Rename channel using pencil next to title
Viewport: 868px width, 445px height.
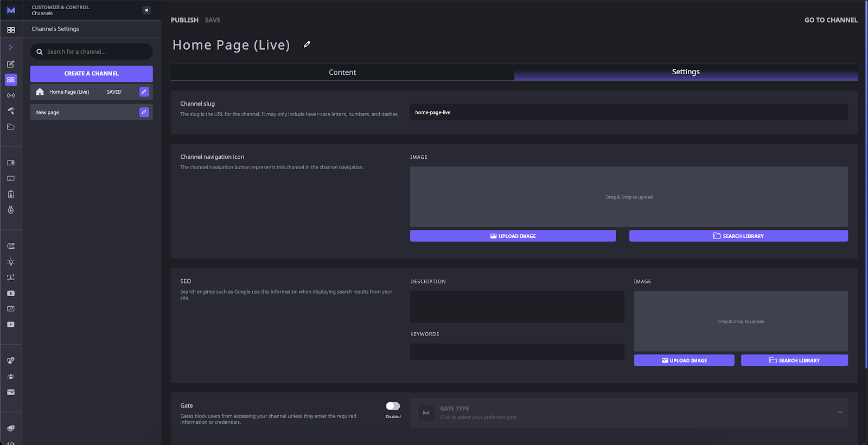307,44
